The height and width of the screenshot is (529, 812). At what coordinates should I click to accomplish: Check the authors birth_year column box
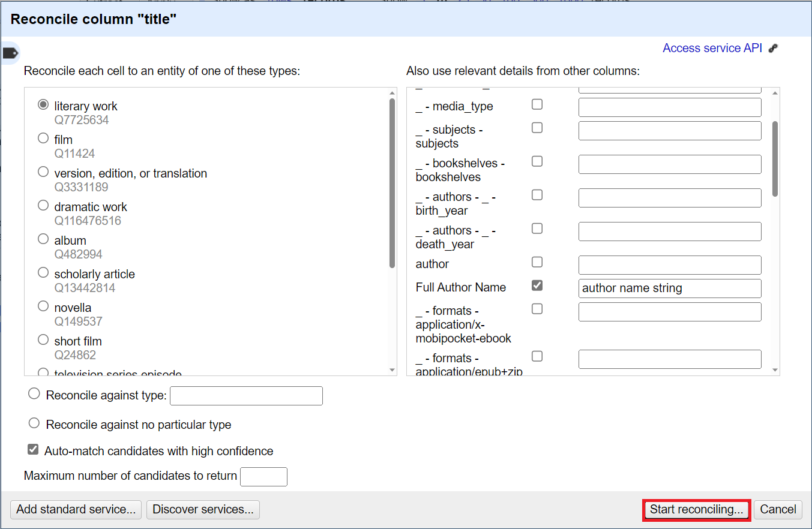pyautogui.click(x=537, y=194)
